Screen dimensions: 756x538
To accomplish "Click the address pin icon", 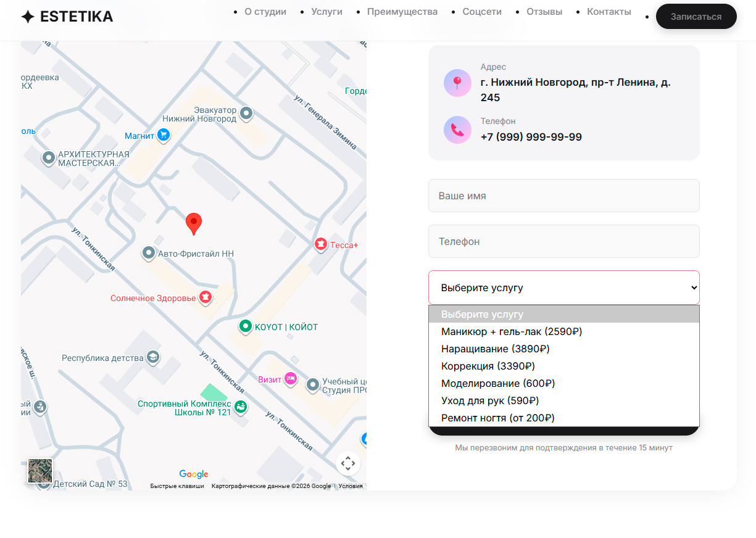I will click(457, 83).
